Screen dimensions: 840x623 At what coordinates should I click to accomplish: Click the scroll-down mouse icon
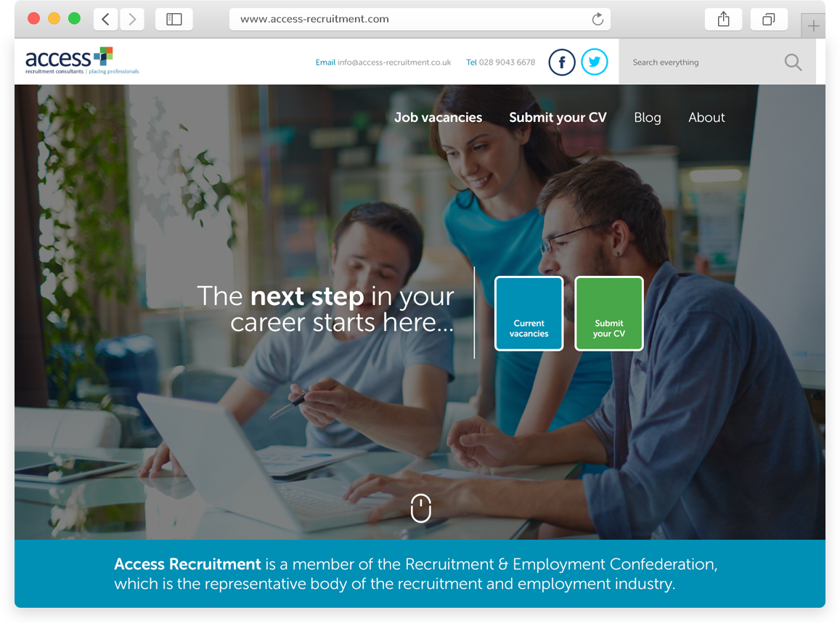click(421, 508)
